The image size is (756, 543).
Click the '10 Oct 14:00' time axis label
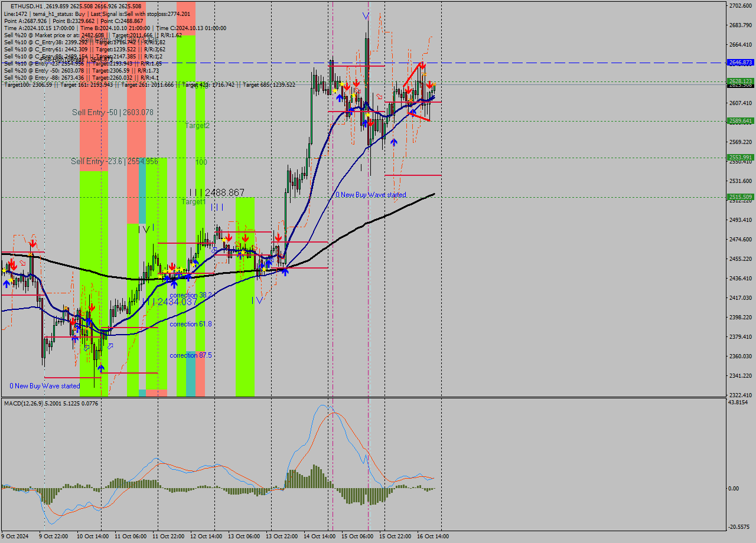(x=92, y=537)
